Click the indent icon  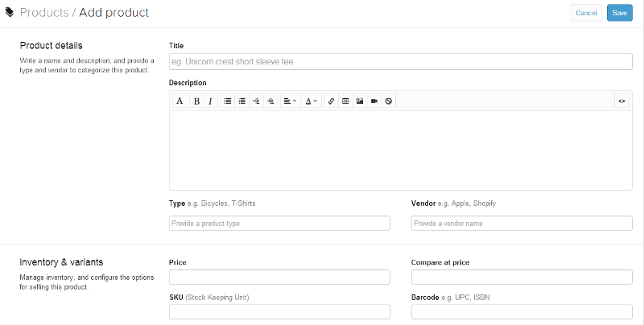[x=270, y=101]
